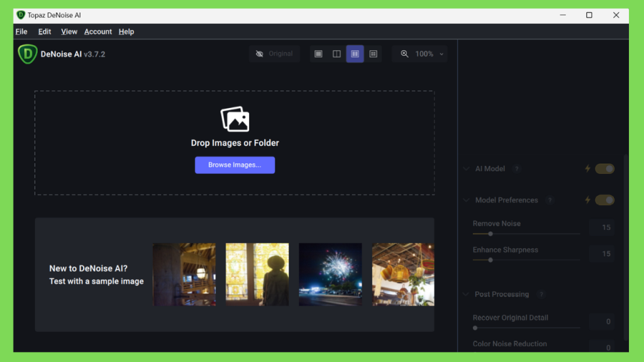Image resolution: width=644 pixels, height=362 pixels.
Task: Click the right panel vertical scrollbar
Action: [x=626, y=246]
